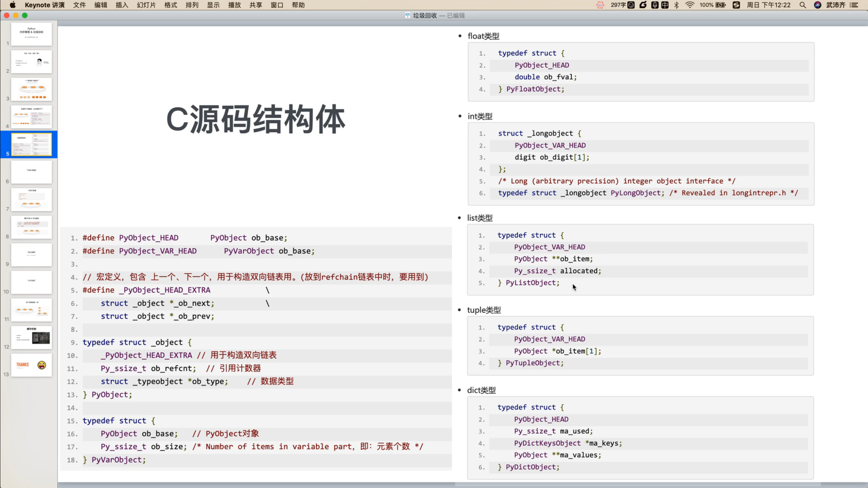The image size is (868, 488).
Task: Select slide 11 thumbnail in navigator
Action: click(32, 310)
